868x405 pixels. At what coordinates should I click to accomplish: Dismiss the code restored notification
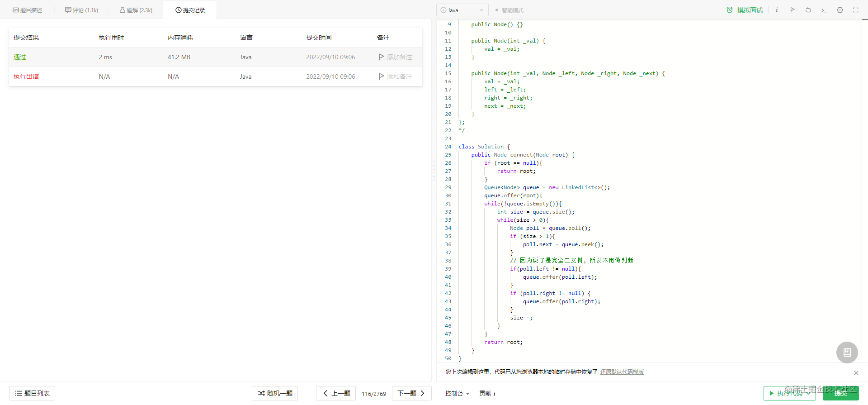coord(856,373)
